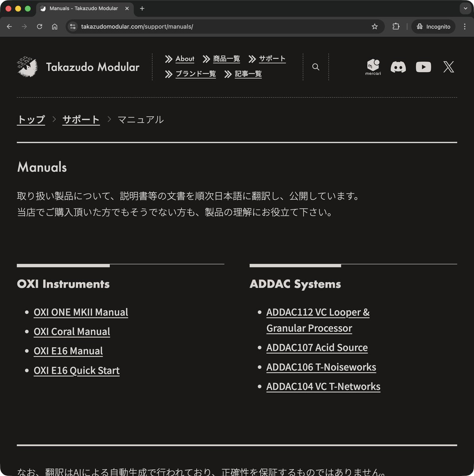Bookmark this page with the star icon

pyautogui.click(x=375, y=27)
